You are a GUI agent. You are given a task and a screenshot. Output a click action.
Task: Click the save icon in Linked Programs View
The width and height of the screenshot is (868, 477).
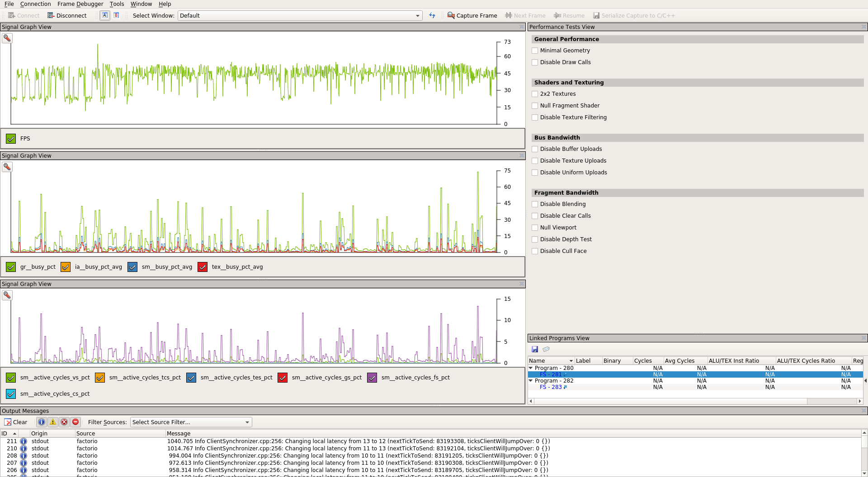point(535,349)
